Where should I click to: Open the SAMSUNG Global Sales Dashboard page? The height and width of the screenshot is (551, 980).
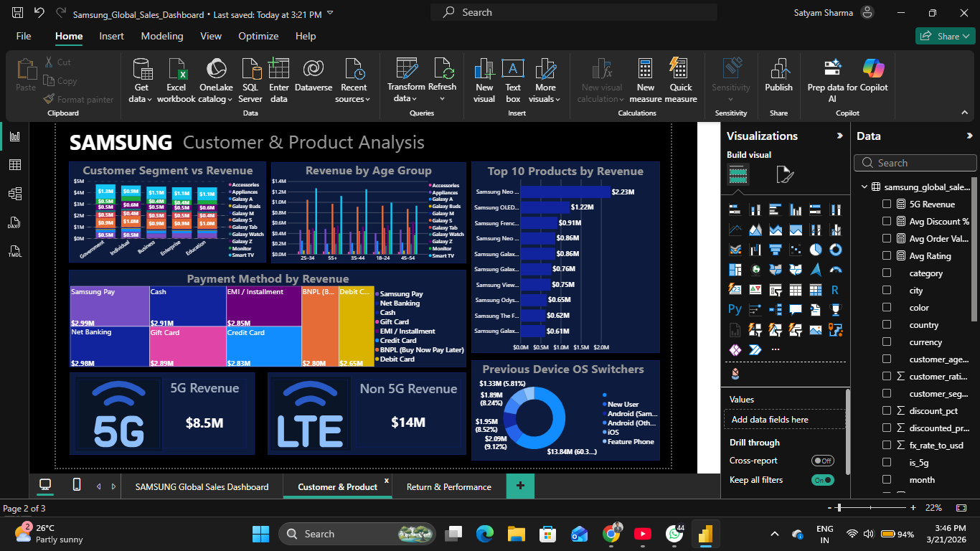coord(202,486)
